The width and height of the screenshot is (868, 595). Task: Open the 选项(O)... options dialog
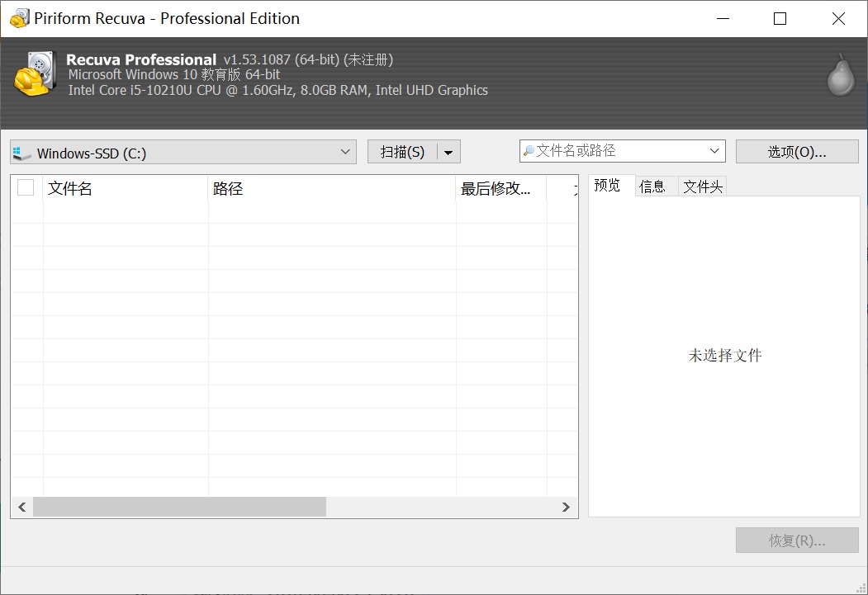(x=797, y=152)
